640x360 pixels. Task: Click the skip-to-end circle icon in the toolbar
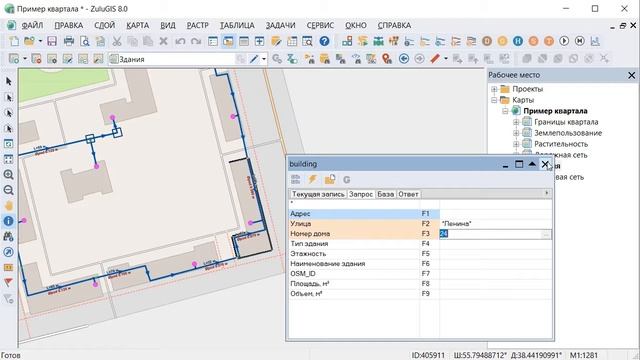[580, 41]
